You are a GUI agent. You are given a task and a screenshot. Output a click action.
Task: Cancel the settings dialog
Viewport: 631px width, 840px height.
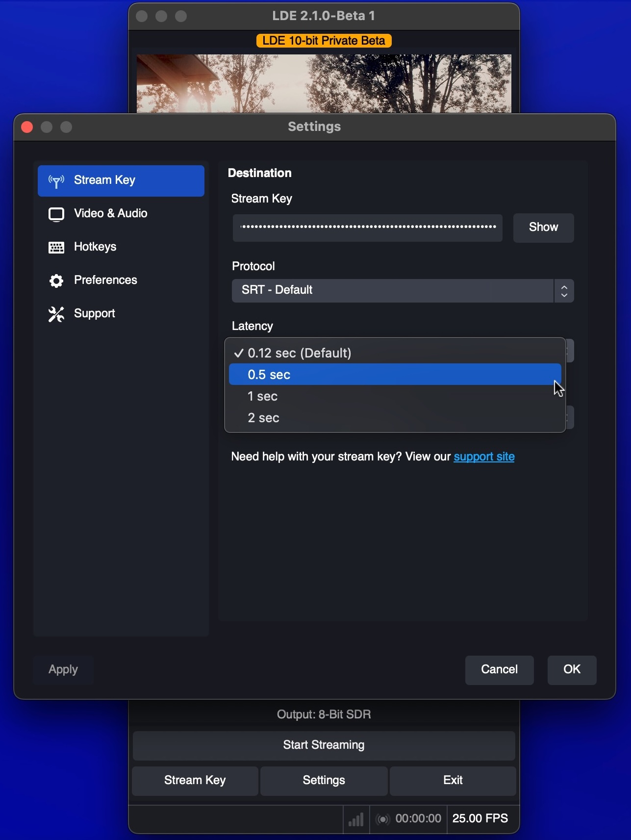499,670
